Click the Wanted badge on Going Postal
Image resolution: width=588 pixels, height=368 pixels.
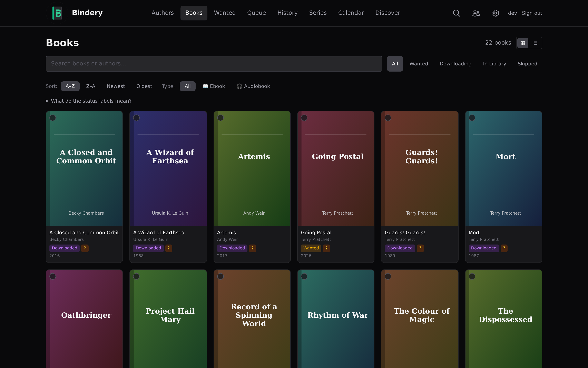click(x=311, y=248)
